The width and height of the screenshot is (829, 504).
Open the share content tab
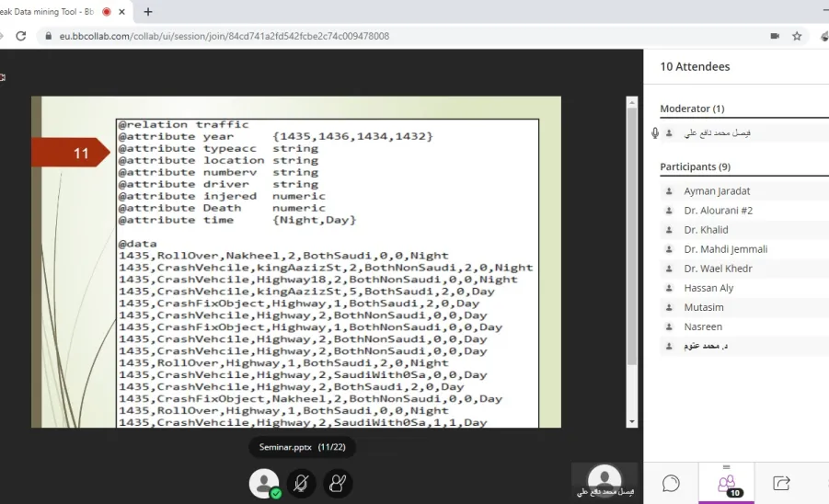(x=781, y=483)
